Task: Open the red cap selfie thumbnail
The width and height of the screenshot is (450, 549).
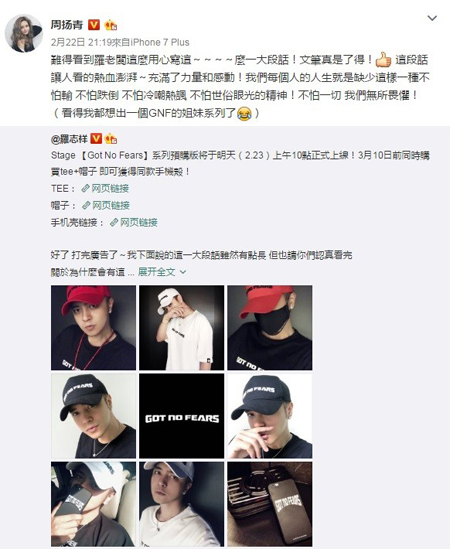Action: (94, 328)
